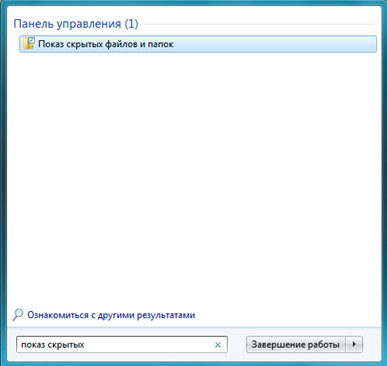Focus the search box containing 'показ скрытых'
Image resolution: width=387 pixels, height=366 pixels.
pyautogui.click(x=122, y=344)
